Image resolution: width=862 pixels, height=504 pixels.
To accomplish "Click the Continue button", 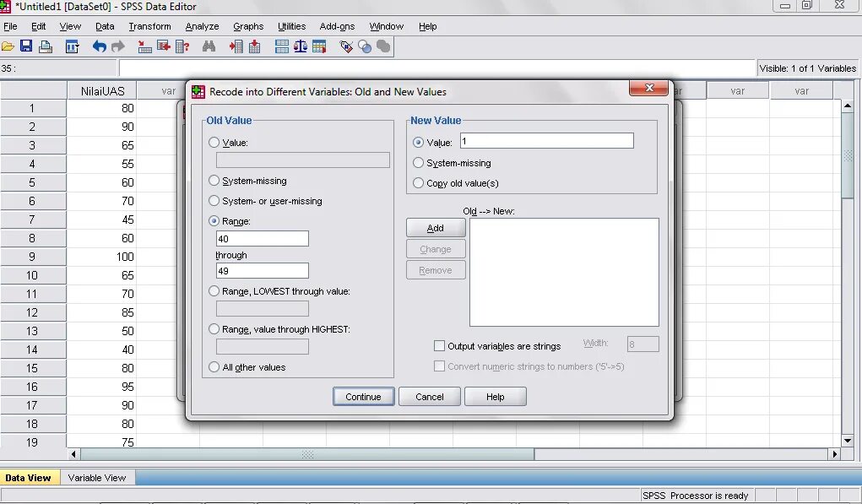I will pos(363,397).
